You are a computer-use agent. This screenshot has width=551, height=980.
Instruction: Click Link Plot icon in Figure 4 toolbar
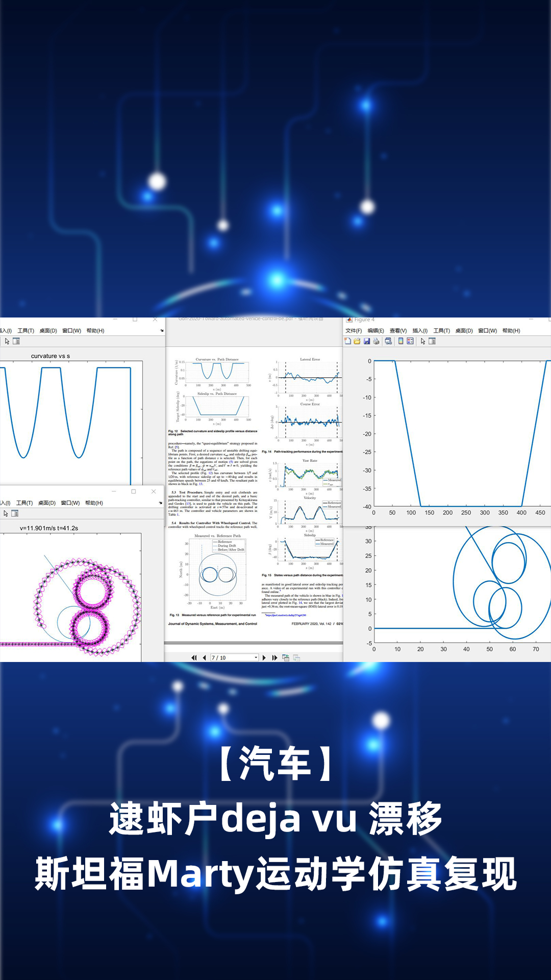click(x=388, y=341)
